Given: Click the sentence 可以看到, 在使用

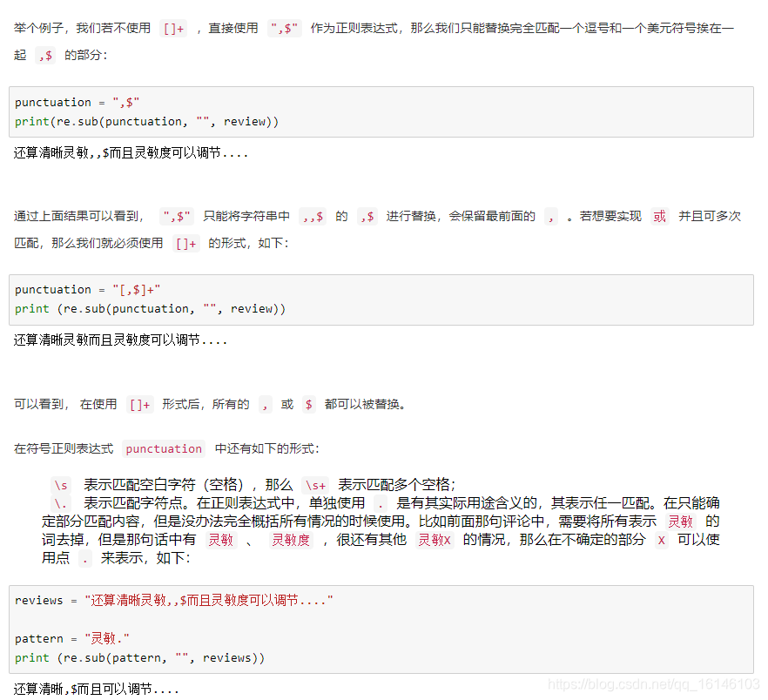Looking at the screenshot, I should click(x=65, y=404).
